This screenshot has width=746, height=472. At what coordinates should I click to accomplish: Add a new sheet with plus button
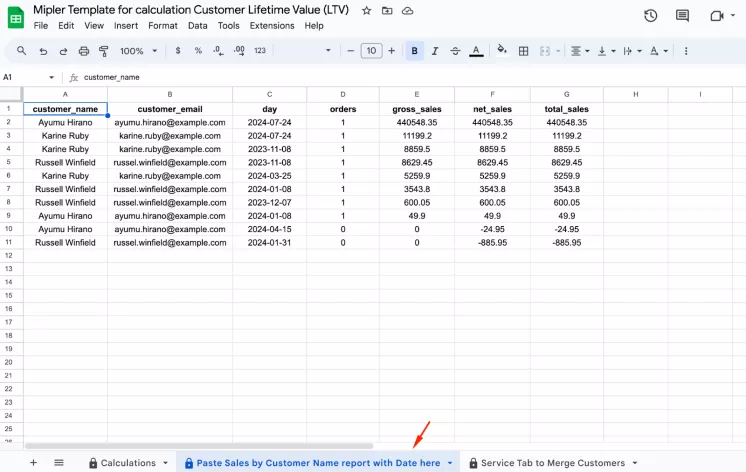click(x=33, y=462)
